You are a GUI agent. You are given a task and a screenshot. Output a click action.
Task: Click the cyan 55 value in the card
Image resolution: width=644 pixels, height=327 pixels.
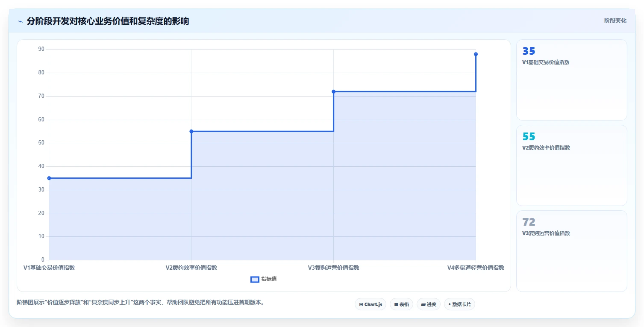(529, 137)
